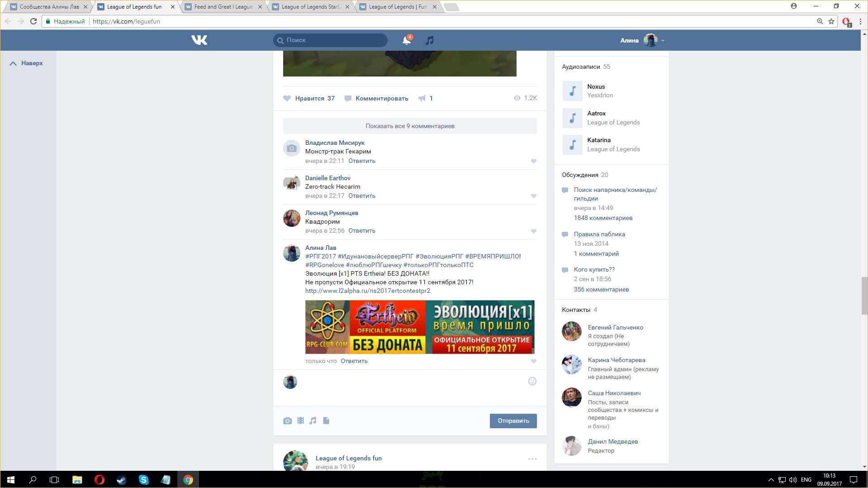Open the Аудиозаписи section header
This screenshot has height=488, width=868.
586,67
